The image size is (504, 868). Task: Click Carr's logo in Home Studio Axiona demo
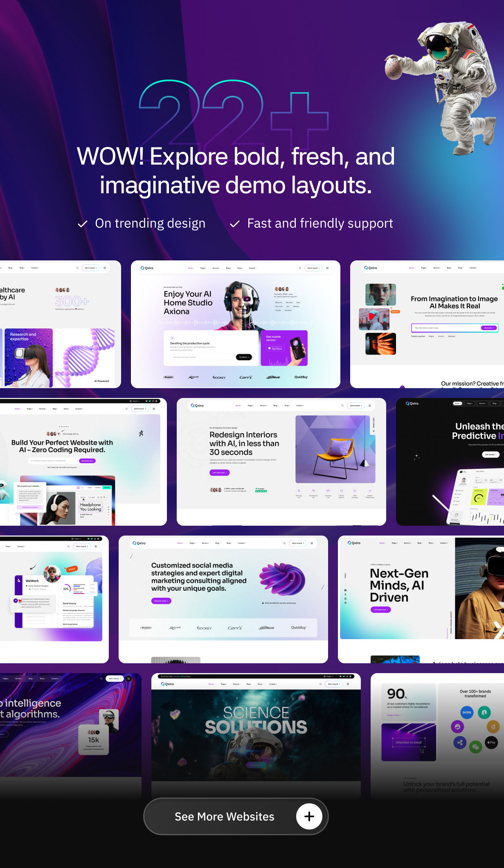pyautogui.click(x=246, y=377)
